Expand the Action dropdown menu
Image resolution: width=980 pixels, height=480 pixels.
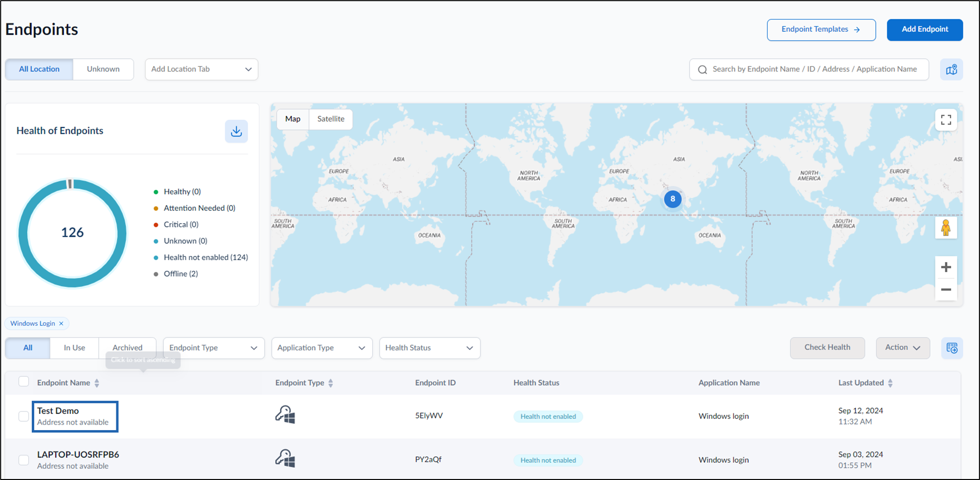pos(903,348)
